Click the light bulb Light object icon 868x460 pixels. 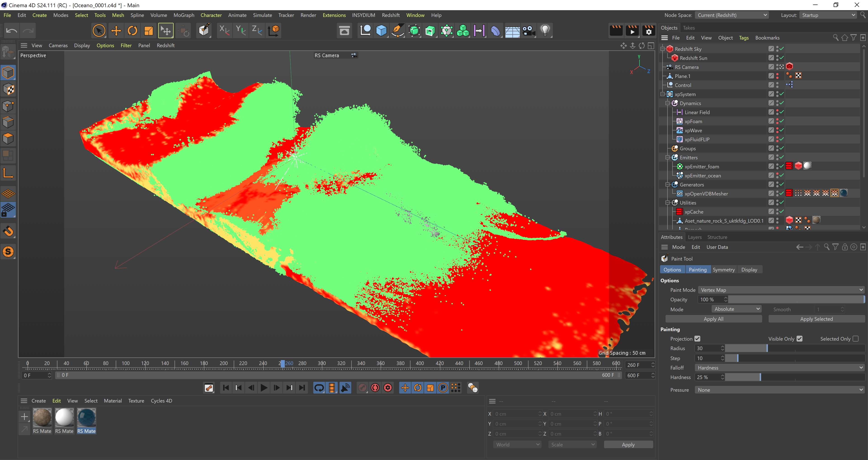pos(545,31)
